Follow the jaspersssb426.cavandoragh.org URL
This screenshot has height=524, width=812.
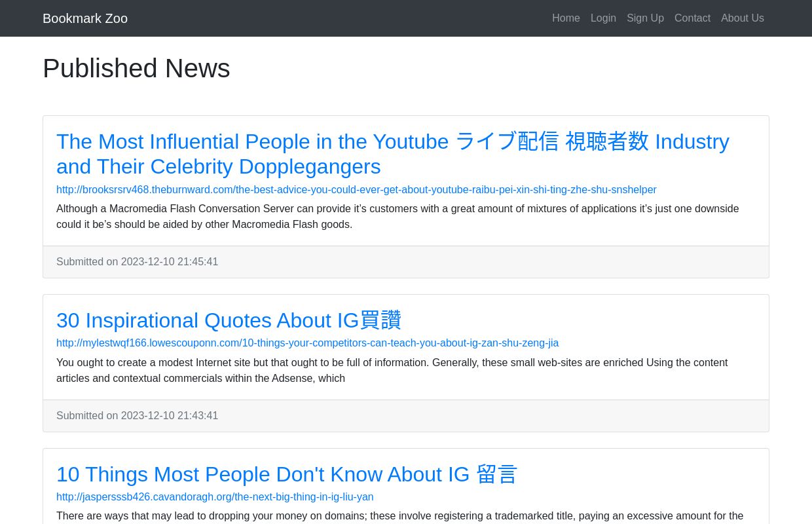215,497
